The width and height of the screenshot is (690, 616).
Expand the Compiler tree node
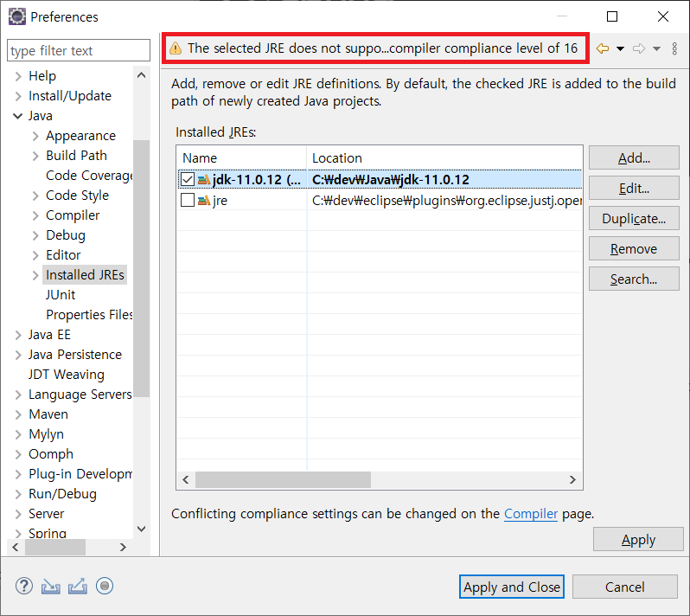(x=35, y=215)
